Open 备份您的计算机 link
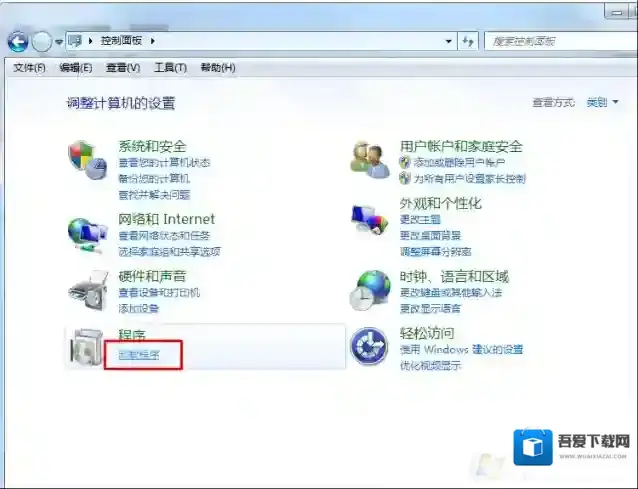Image resolution: width=638 pixels, height=489 pixels. point(154,179)
